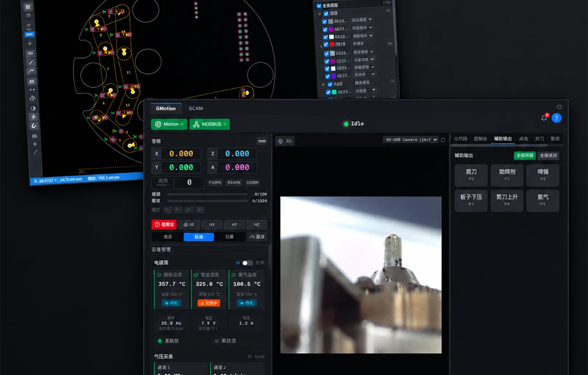
Task: Open the layer type dropdown of the first GE23 row
Action: click(362, 19)
